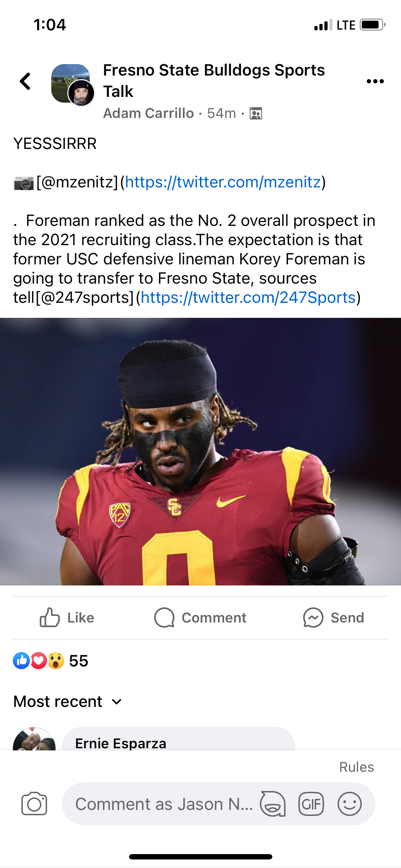Tap the camera icon to add a photo comment
This screenshot has height=868, width=401.
34,804
